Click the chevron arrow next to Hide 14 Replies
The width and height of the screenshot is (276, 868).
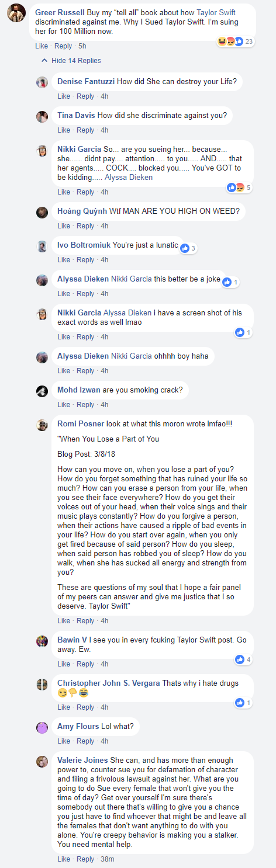pyautogui.click(x=44, y=61)
